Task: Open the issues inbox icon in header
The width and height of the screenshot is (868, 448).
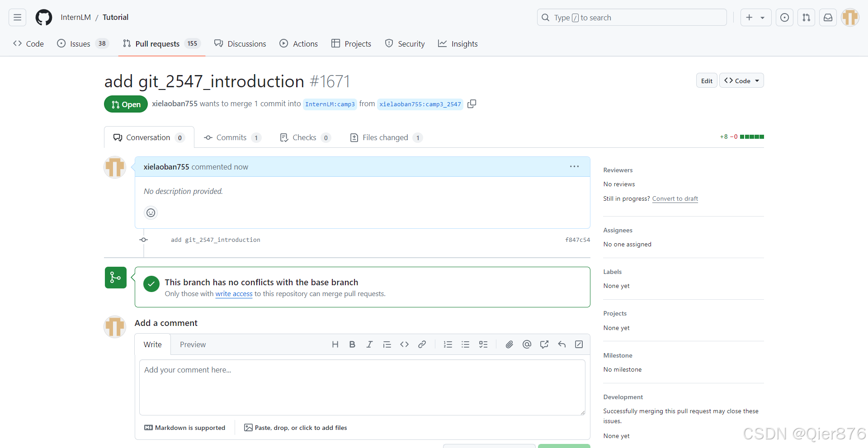Action: point(784,17)
